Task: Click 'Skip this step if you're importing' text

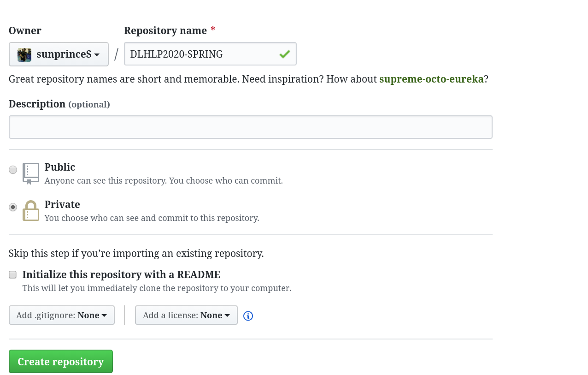Action: 136,253
